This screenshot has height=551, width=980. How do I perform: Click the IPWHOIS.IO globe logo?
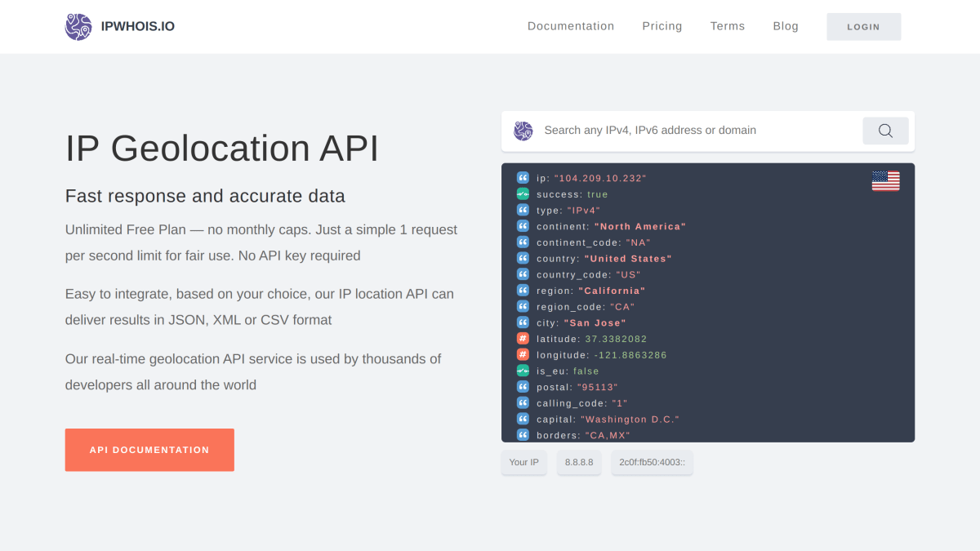[78, 27]
